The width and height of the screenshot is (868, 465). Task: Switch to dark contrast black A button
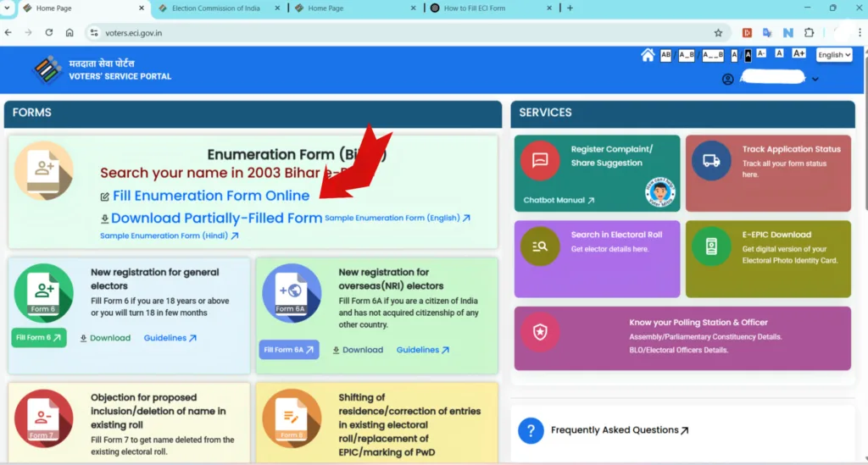tap(748, 55)
